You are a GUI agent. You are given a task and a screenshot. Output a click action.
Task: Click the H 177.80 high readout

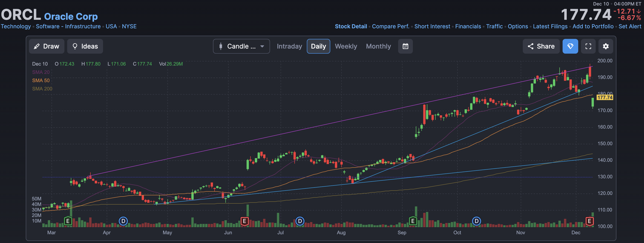point(91,64)
